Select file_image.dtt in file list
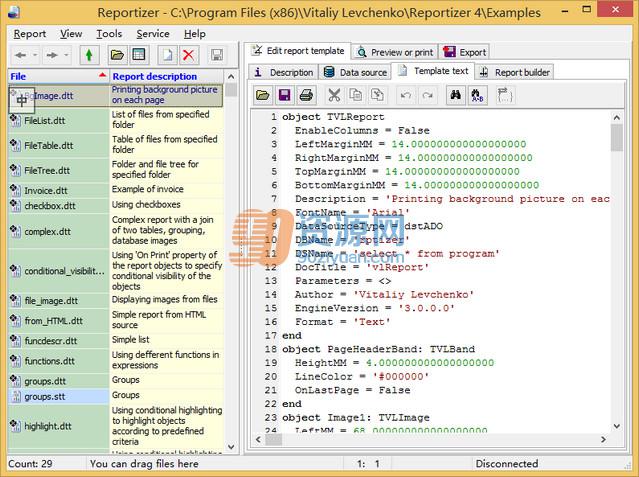 (x=58, y=301)
